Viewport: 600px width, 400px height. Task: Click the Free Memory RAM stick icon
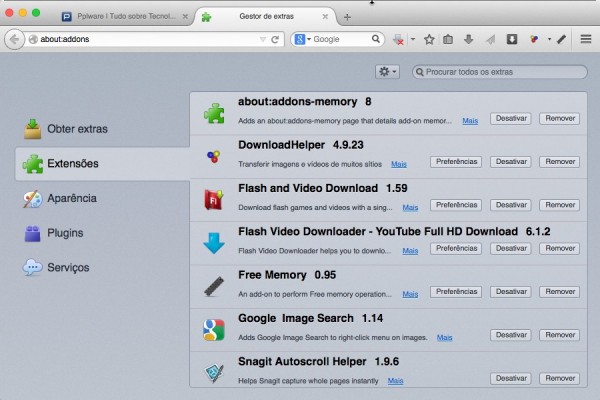tap(214, 286)
